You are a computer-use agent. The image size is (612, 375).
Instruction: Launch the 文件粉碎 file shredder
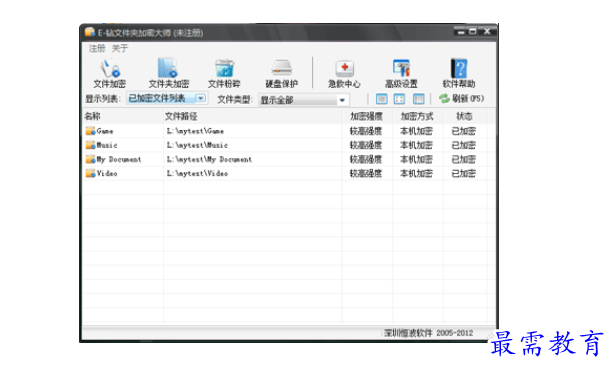coord(224,73)
